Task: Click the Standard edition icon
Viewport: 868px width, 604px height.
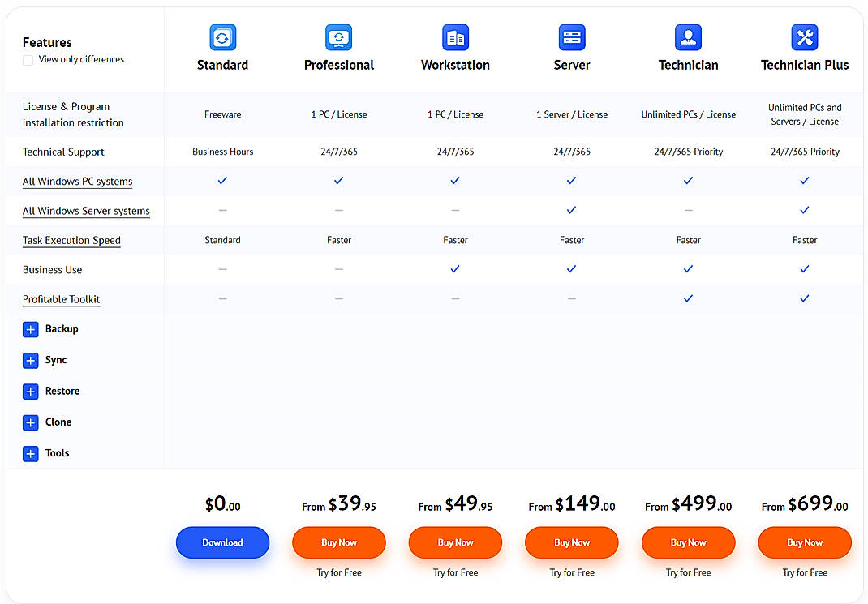Action: (x=222, y=37)
